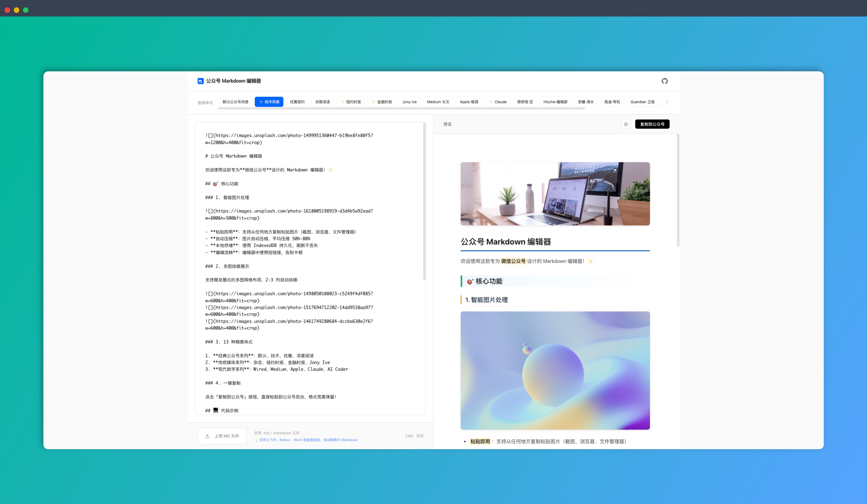Apply the Jony Ive style
Viewport: 867px width, 504px height.
click(x=410, y=102)
